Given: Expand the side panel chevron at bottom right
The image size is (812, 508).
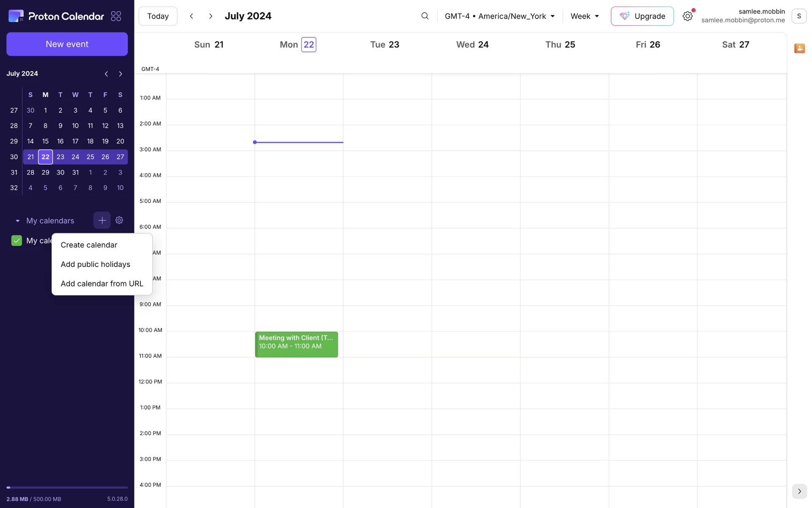Looking at the screenshot, I should tap(799, 491).
